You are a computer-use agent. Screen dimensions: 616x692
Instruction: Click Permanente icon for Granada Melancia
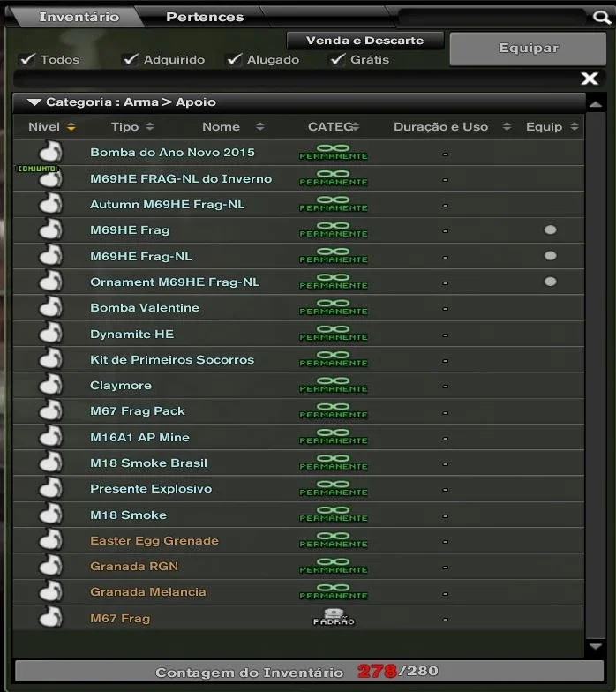pos(334,591)
